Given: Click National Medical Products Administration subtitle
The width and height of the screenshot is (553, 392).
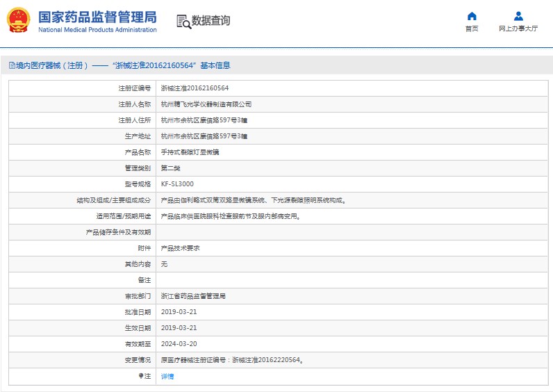Looking at the screenshot, I should pos(97,30).
